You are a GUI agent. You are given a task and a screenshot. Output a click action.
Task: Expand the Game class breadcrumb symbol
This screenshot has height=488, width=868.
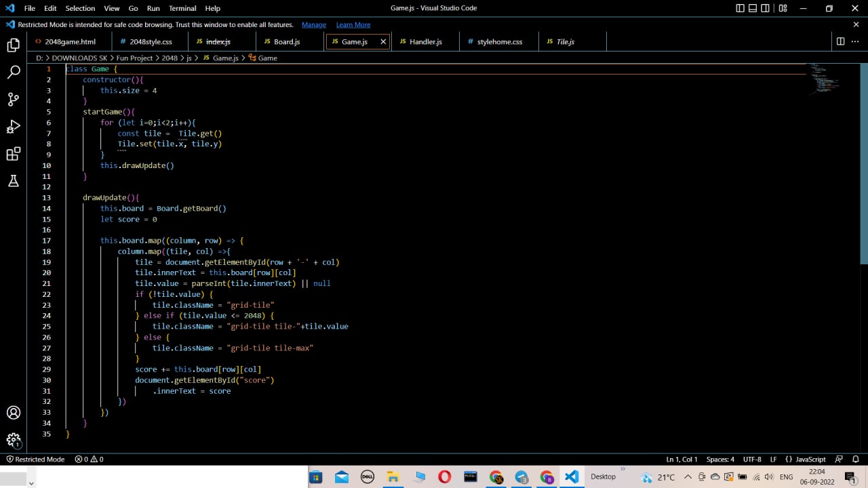262,58
